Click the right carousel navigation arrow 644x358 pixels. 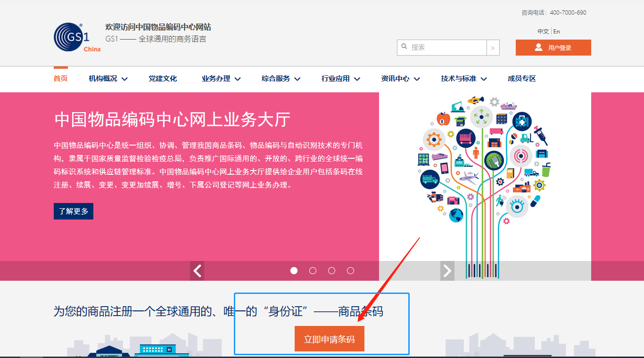coord(446,270)
